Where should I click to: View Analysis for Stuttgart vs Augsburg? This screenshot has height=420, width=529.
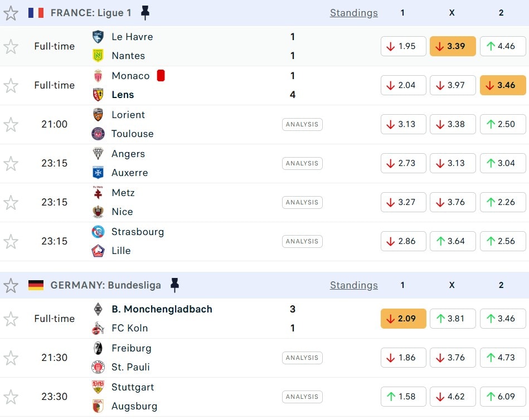[302, 397]
